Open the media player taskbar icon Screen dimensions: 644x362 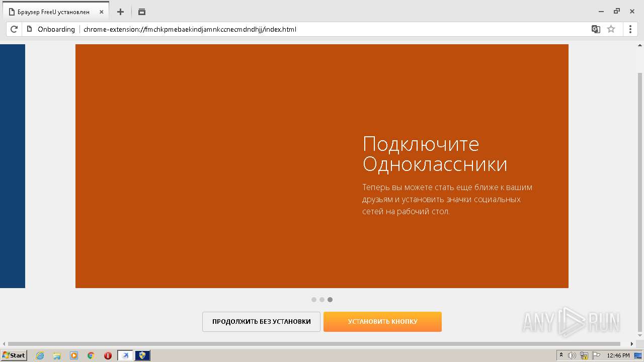(x=74, y=355)
